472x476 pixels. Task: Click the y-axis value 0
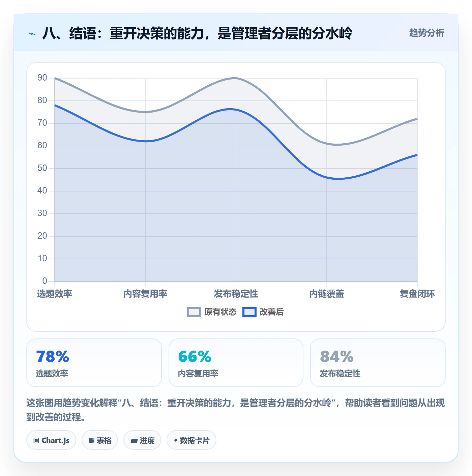click(x=45, y=281)
